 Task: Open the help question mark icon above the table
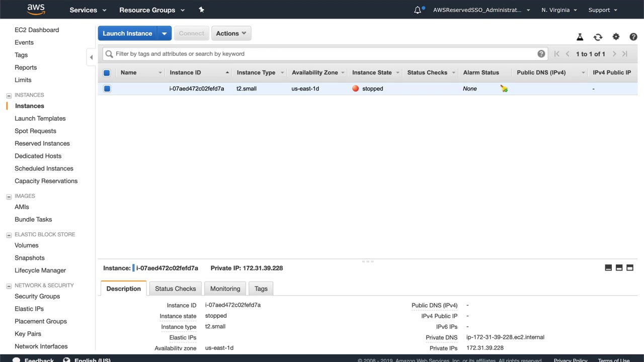[633, 37]
